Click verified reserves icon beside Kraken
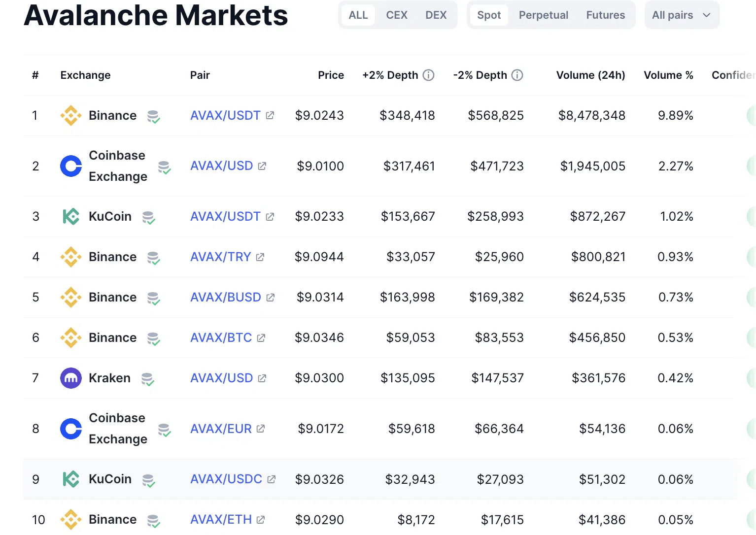Screen dimensions: 756x535 pos(147,379)
